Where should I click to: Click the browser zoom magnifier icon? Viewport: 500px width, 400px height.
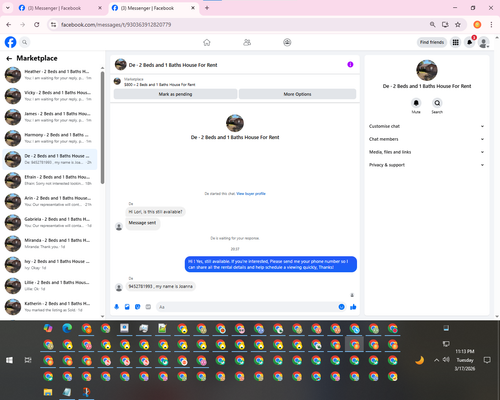tap(432, 25)
